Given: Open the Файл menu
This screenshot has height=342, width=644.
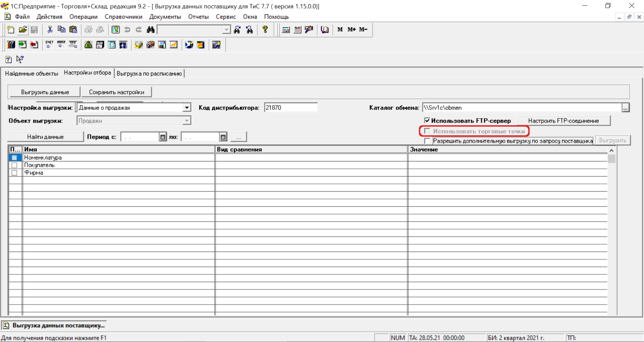Looking at the screenshot, I should coord(22,17).
